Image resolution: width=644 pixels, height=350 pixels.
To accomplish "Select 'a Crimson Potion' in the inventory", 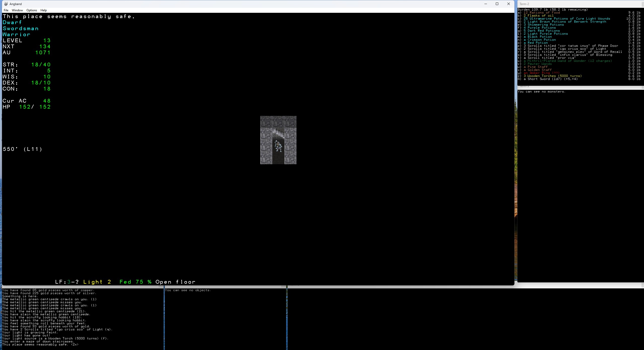I will coord(579,40).
